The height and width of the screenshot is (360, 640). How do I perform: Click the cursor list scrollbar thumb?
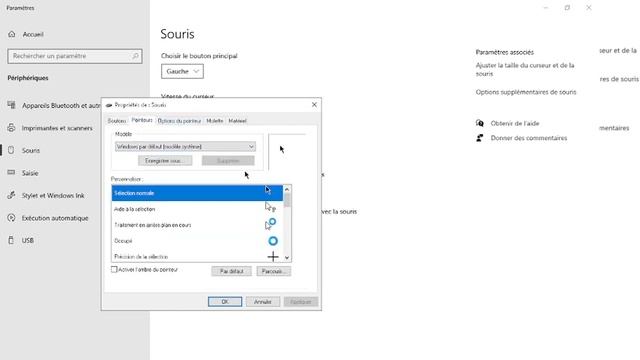[x=287, y=200]
